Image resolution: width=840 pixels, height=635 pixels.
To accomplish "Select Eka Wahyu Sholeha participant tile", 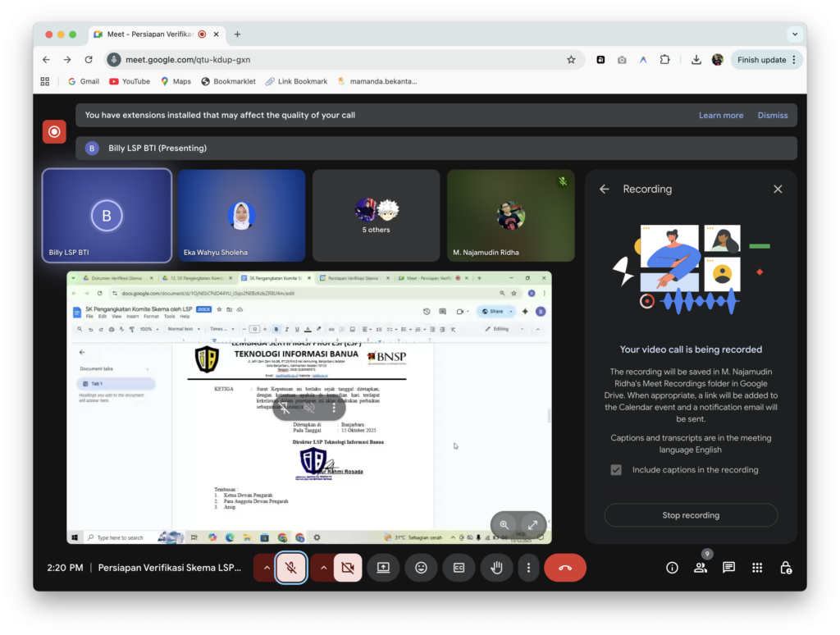I will (x=241, y=216).
